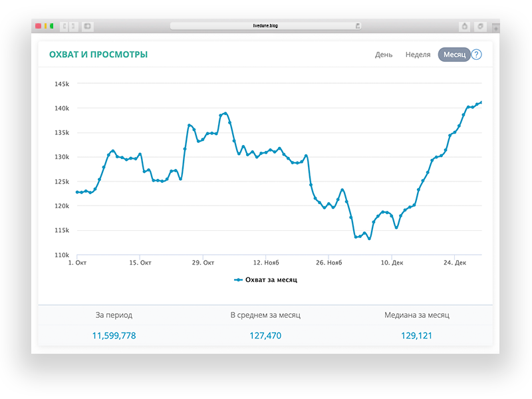The height and width of the screenshot is (399, 532).
Task: Click the monthly median value 129,121
Action: click(x=417, y=336)
